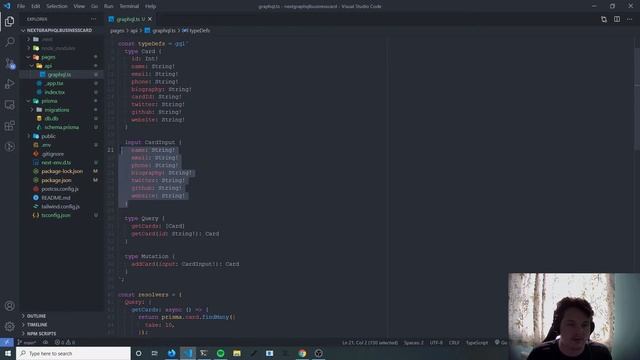Open the errors and warnings count in the status bar

coord(65,342)
